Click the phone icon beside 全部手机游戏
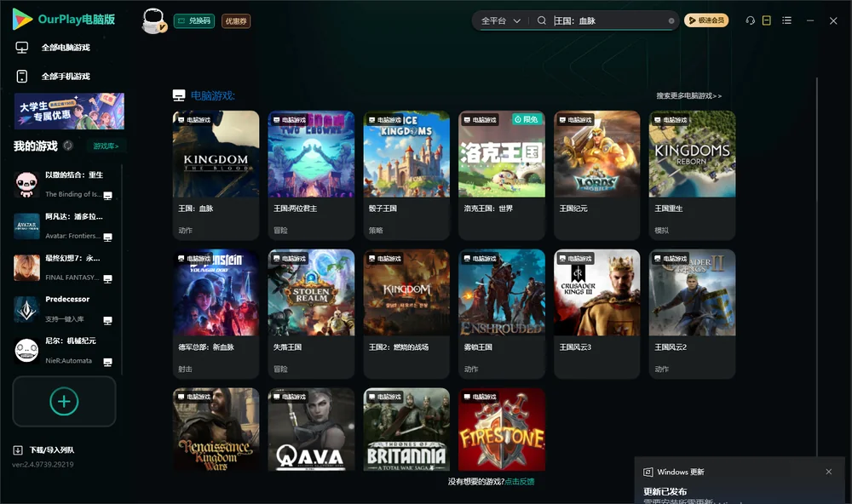This screenshot has height=504, width=852. [22, 76]
